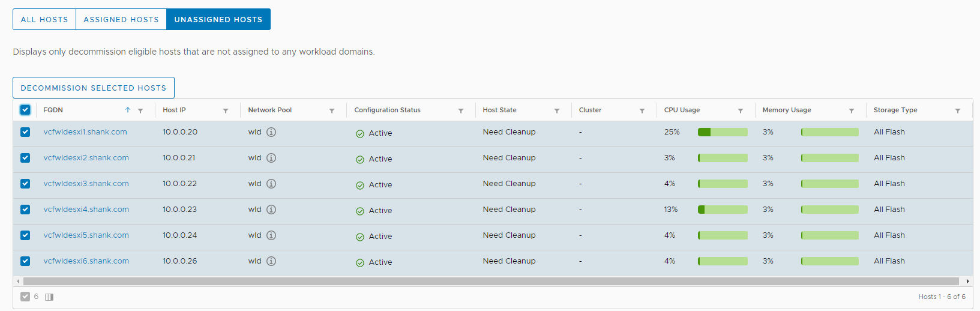Uncheck the vcfwldesxi5.shank.com row checkbox
This screenshot has width=980, height=311.
pyautogui.click(x=25, y=235)
